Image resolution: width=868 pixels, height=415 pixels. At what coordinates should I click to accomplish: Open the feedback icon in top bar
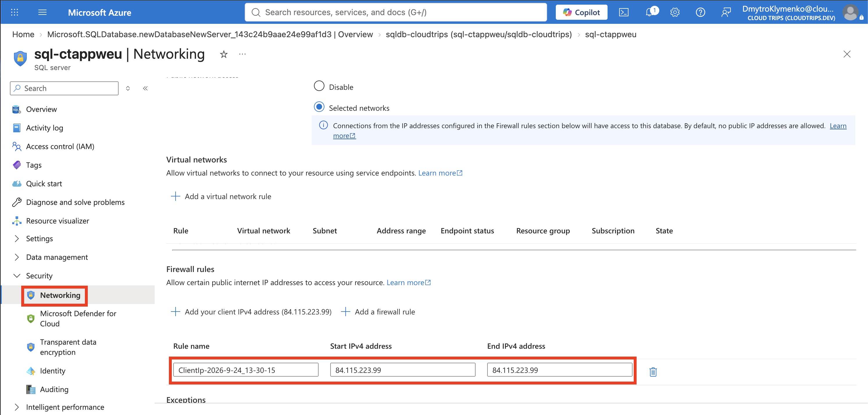[726, 12]
